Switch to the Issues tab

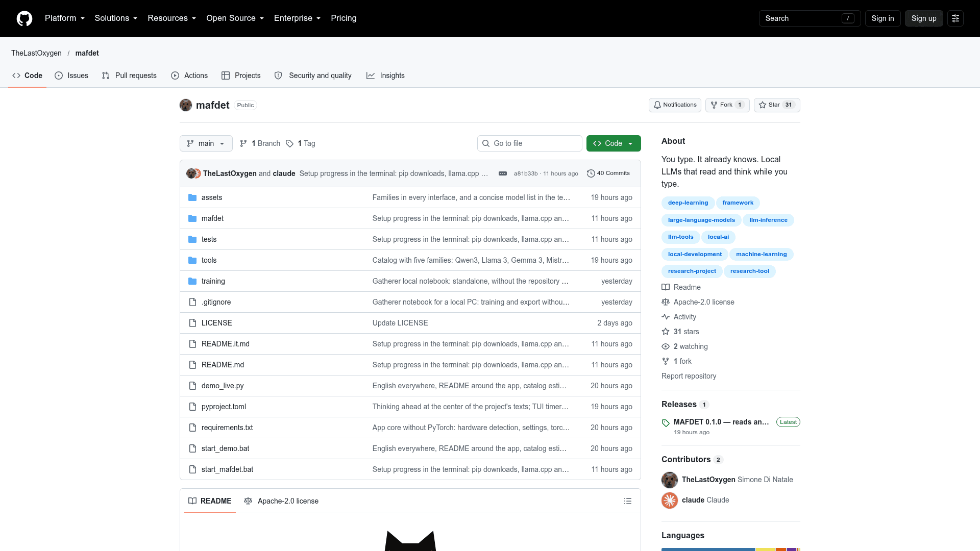[71, 76]
